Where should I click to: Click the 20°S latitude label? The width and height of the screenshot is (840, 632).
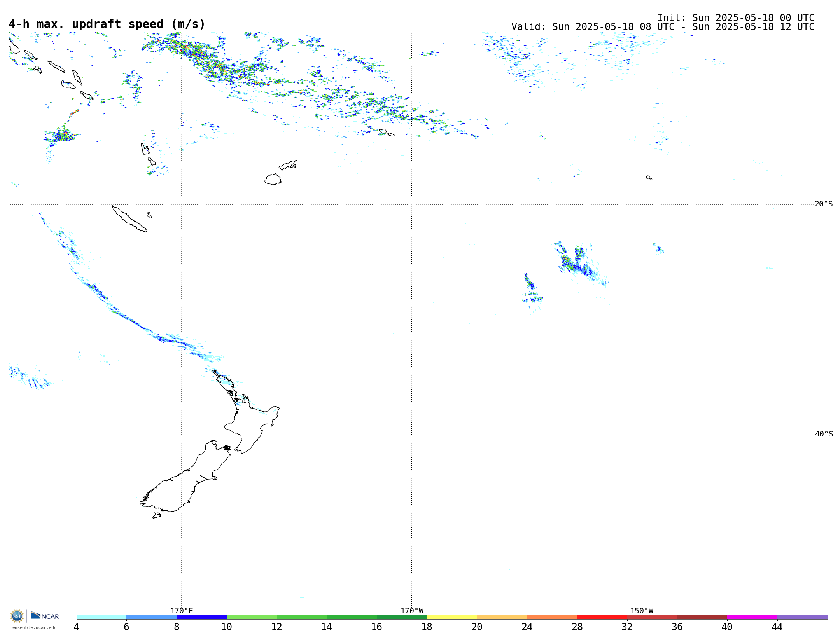(x=824, y=204)
